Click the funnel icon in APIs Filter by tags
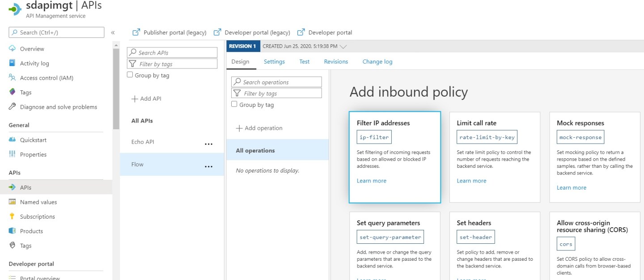Viewport: 644px width, 280px height. tap(133, 64)
